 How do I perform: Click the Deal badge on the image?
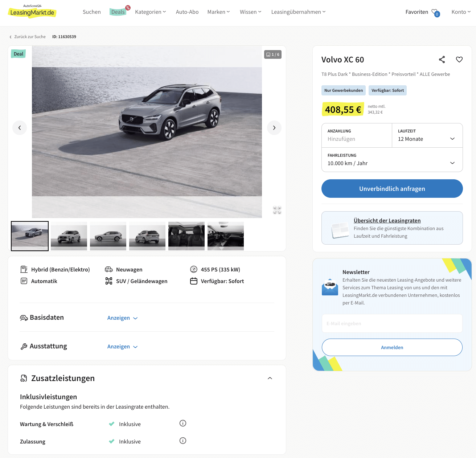tap(19, 54)
